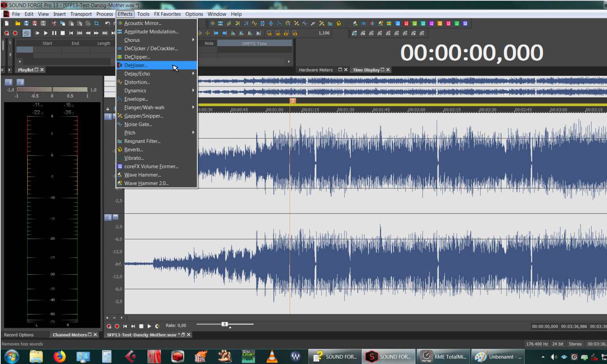Image resolution: width=607 pixels, height=364 pixels.
Task: Open the Resonant Filter effect
Action: pyautogui.click(x=156, y=141)
